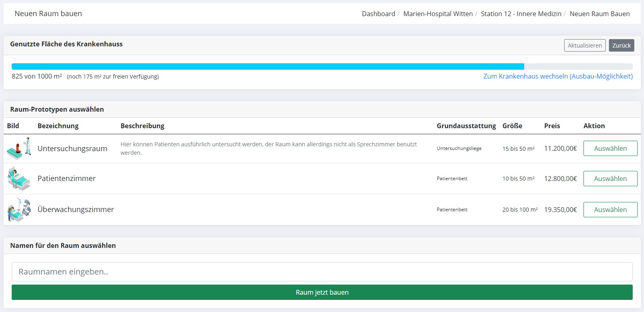Click the Überwachungszimmer room image
The image size is (644, 312).
pos(19,210)
